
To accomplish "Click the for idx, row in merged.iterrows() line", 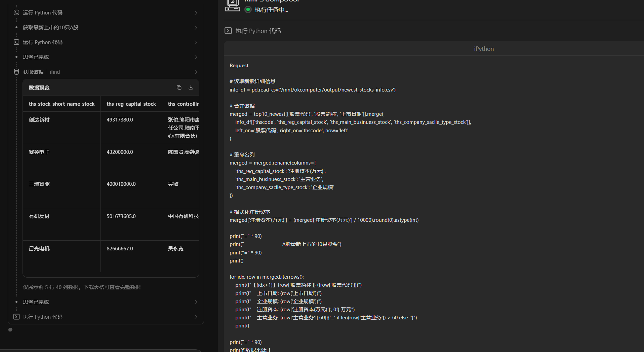I will point(267,277).
